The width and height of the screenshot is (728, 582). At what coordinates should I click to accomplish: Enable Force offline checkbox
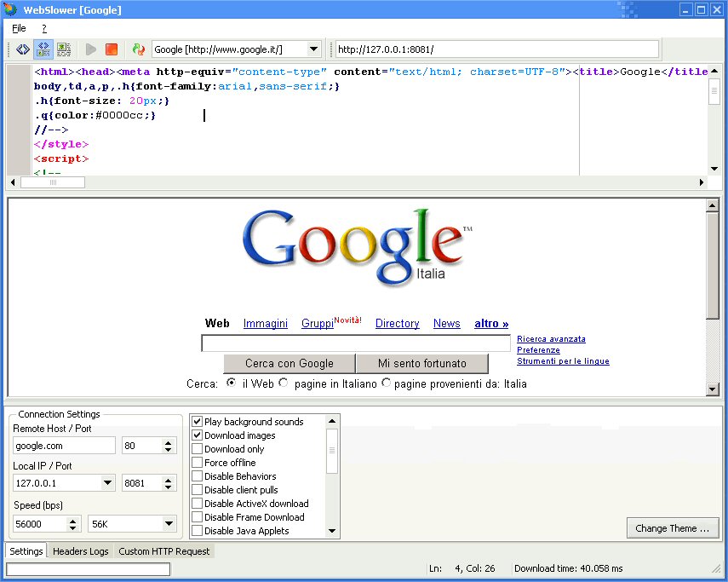pyautogui.click(x=197, y=463)
